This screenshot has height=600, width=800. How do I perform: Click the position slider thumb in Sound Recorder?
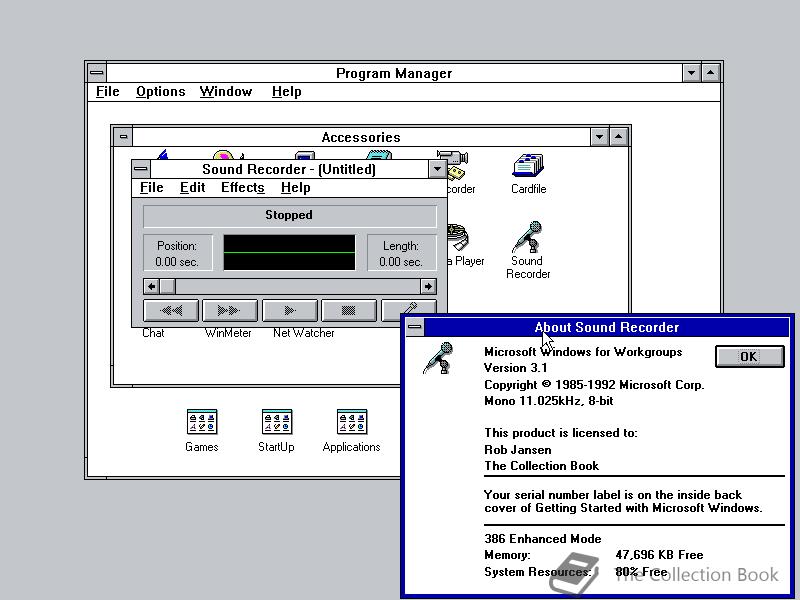(167, 287)
